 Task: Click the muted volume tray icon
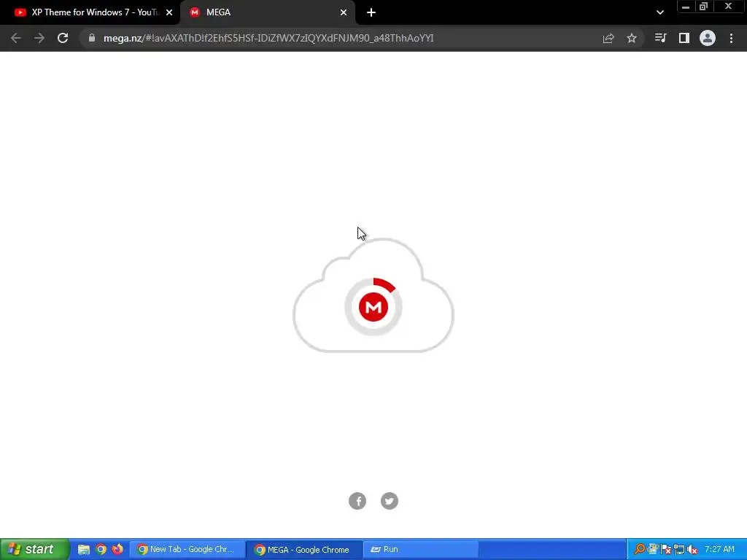click(693, 550)
